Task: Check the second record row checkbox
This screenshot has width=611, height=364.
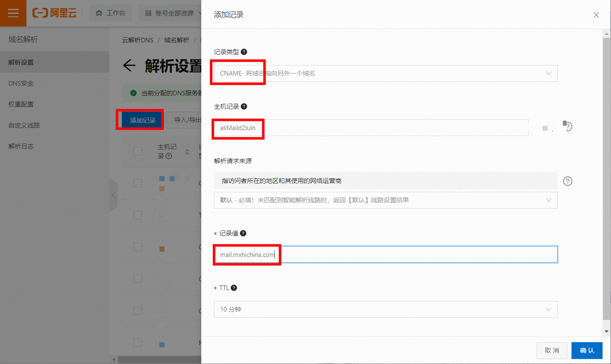Action: click(x=138, y=215)
